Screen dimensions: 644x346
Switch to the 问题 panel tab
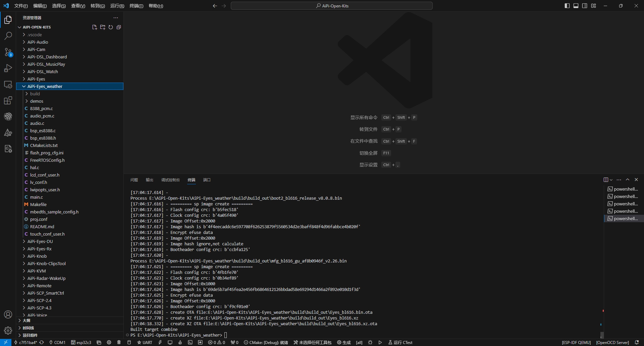click(134, 180)
